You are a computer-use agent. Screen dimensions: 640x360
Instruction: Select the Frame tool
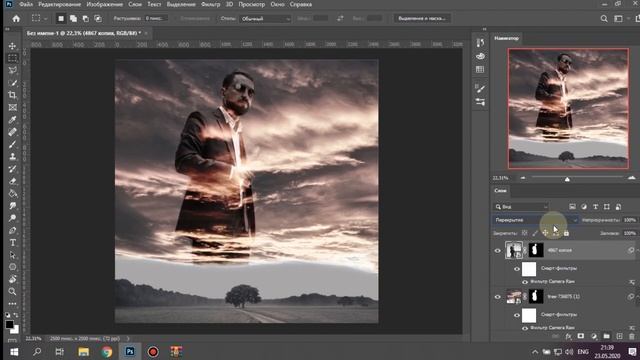point(13,107)
